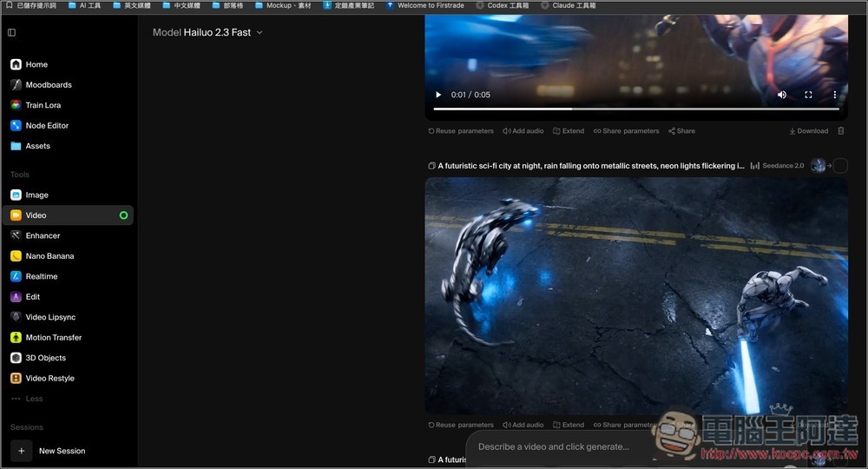Open the Model Hailuo 2.3 Fast dropdown

pyautogui.click(x=207, y=33)
